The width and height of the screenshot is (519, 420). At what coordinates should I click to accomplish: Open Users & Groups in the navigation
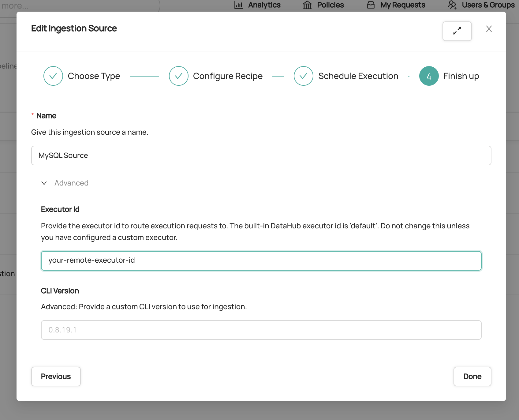[x=488, y=5]
